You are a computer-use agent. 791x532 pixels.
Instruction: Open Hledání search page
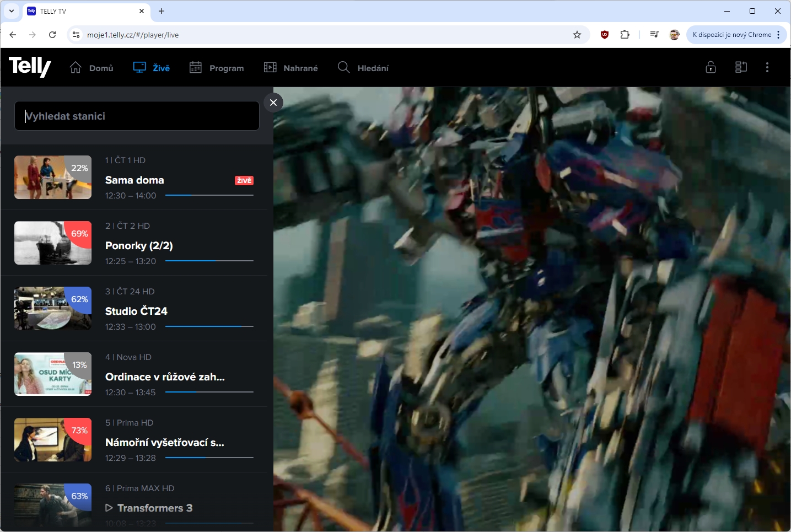tap(363, 68)
